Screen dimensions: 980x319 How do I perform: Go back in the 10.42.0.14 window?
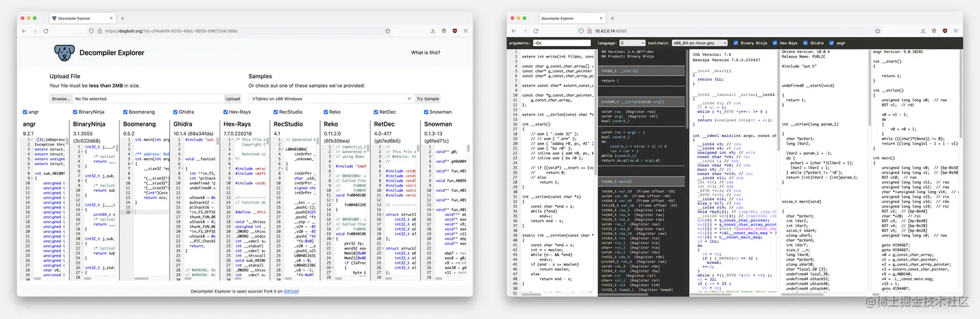coord(515,30)
